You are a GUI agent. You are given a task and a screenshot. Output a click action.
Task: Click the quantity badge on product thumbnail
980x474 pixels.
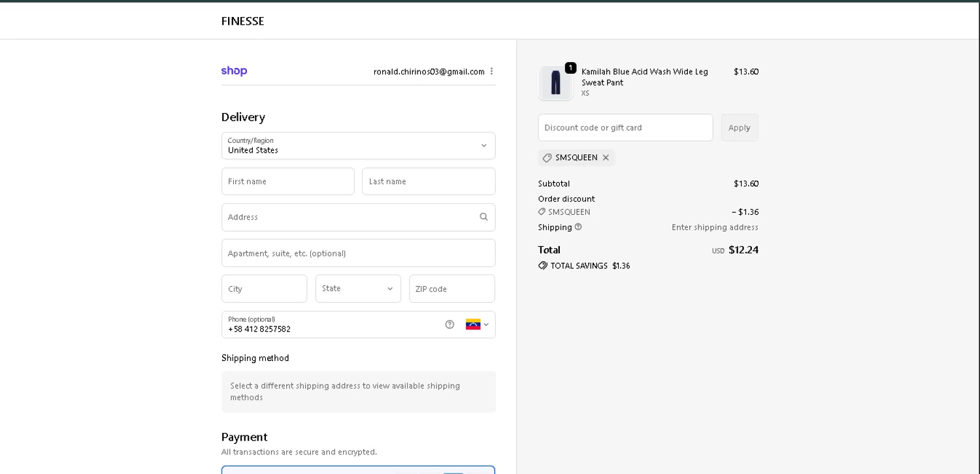[x=570, y=68]
